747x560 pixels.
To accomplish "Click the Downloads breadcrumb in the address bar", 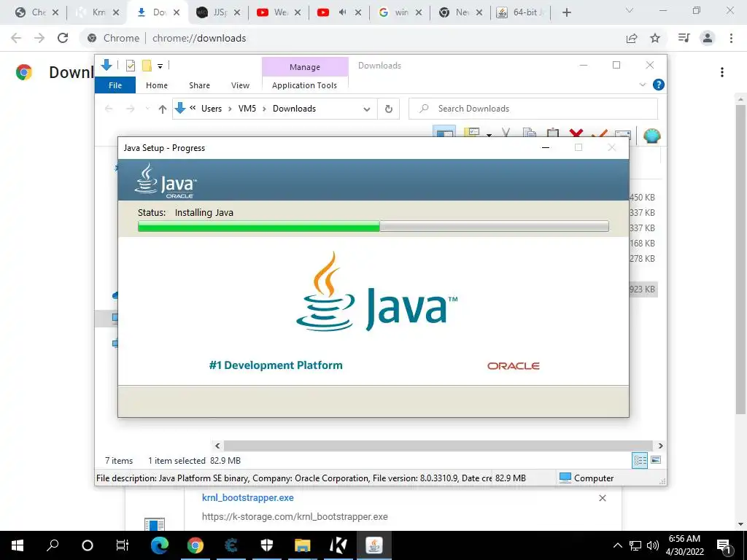I will [x=295, y=109].
